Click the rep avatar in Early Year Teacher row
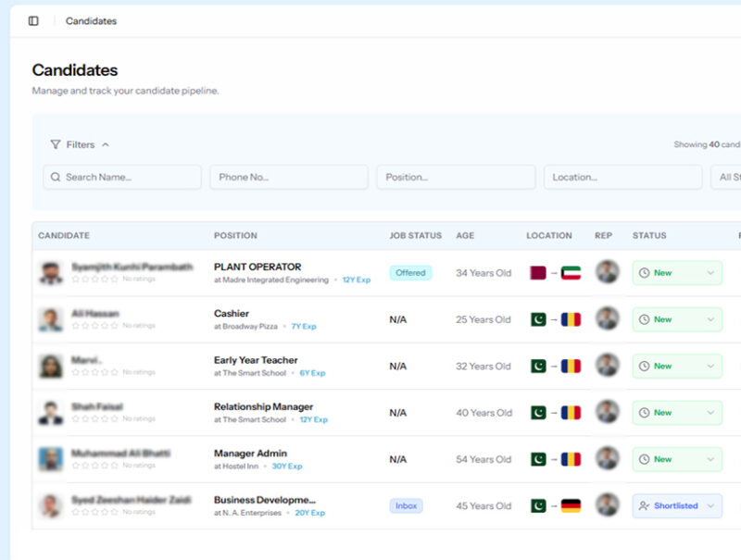 [x=608, y=365]
